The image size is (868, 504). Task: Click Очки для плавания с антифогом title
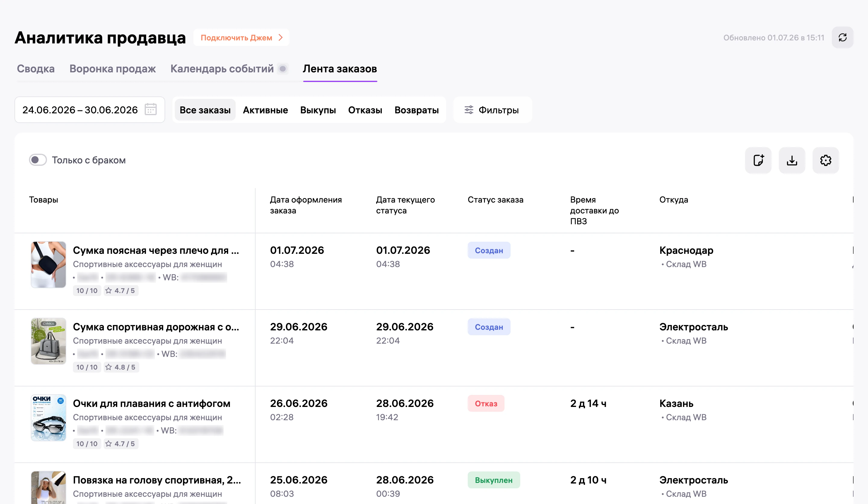click(152, 403)
